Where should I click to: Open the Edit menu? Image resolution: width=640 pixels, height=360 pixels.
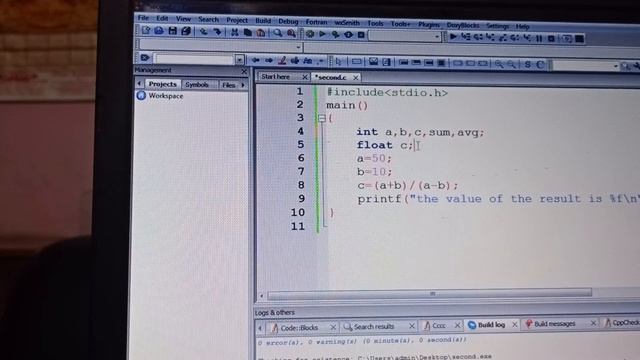(x=162, y=18)
